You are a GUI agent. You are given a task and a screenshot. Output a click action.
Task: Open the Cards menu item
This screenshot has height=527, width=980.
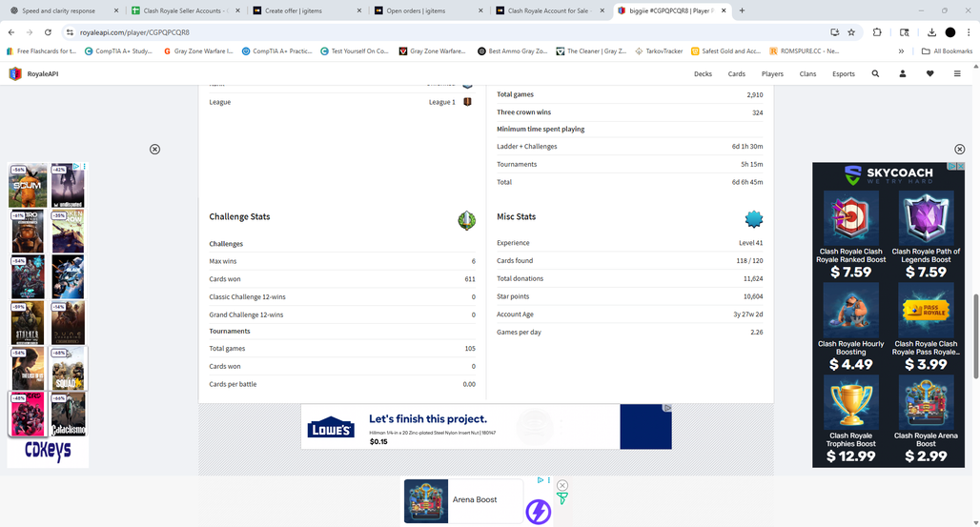[736, 73]
